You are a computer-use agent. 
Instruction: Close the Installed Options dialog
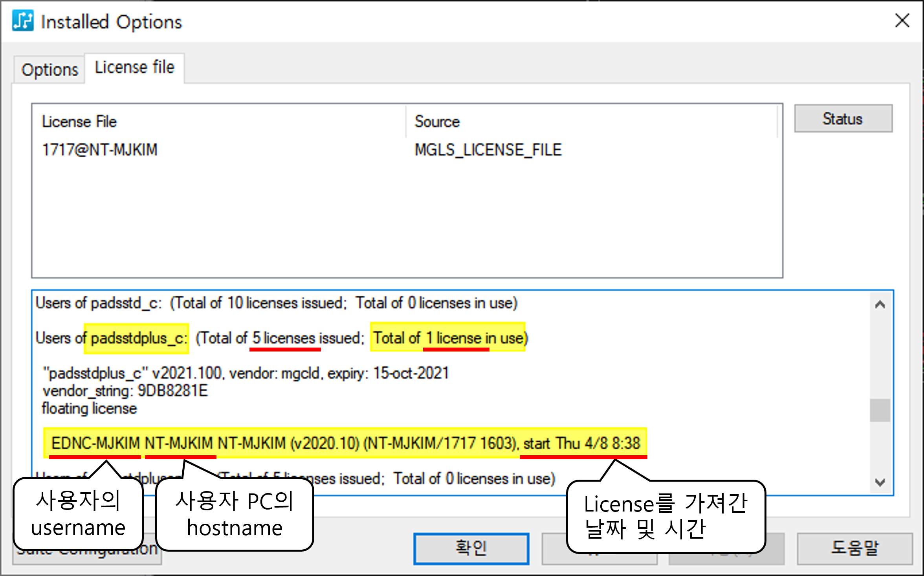click(902, 20)
